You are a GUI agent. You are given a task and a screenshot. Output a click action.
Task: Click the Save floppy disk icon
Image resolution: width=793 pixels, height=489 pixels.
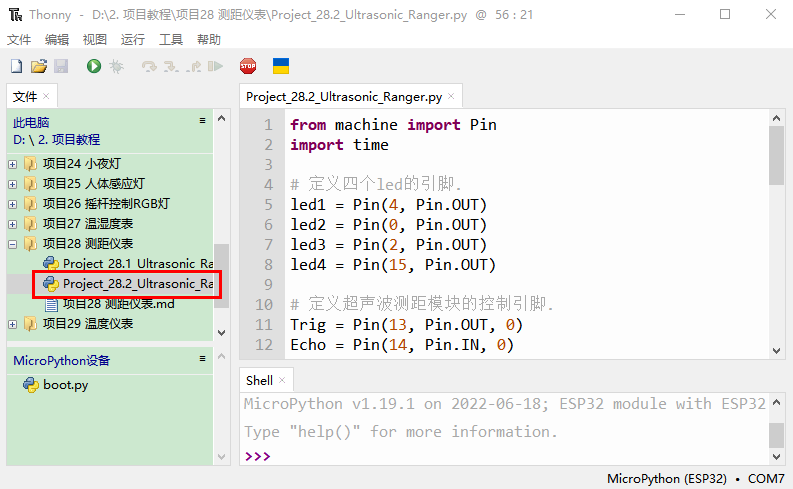(60, 66)
